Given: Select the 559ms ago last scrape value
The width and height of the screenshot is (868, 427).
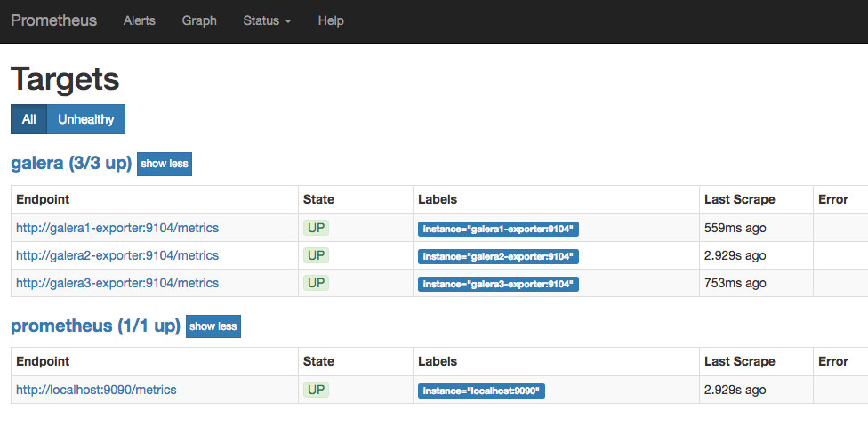Looking at the screenshot, I should 735,228.
